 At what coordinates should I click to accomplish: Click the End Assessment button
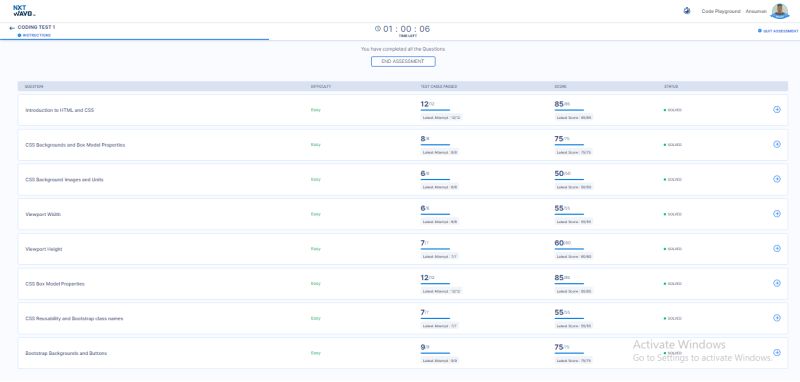coord(403,61)
